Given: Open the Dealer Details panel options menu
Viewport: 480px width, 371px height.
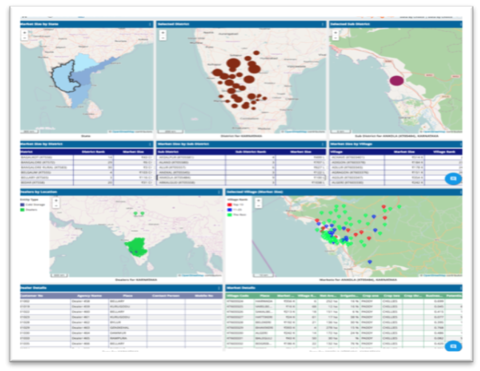Looking at the screenshot, I should tap(219, 288).
